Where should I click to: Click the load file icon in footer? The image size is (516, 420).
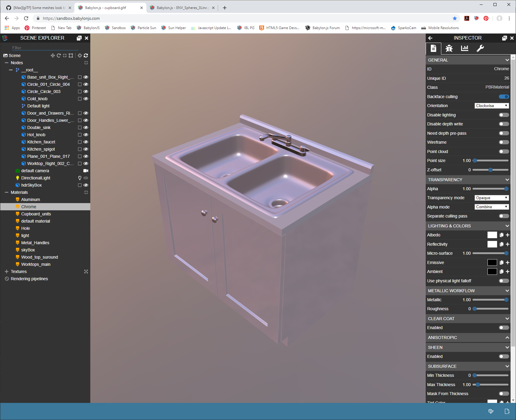(507, 411)
